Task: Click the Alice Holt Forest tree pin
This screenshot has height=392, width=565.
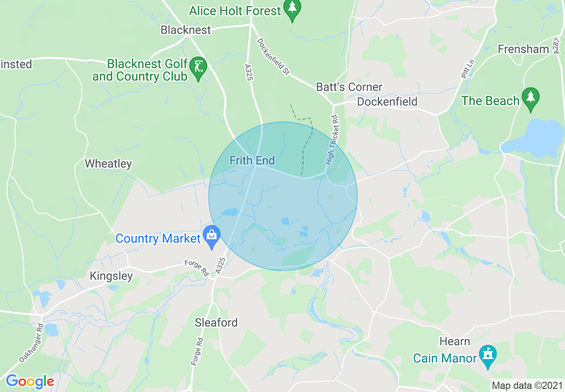Action: click(292, 10)
